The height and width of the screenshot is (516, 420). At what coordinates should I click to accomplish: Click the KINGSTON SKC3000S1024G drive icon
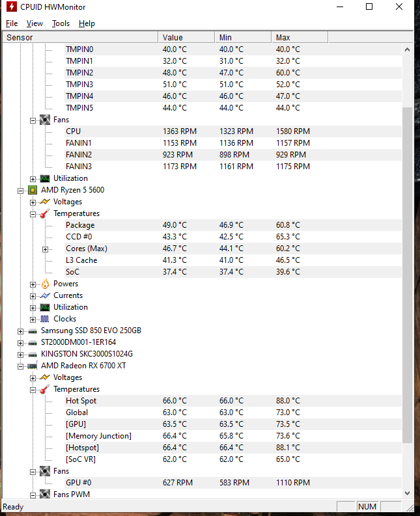(33, 355)
